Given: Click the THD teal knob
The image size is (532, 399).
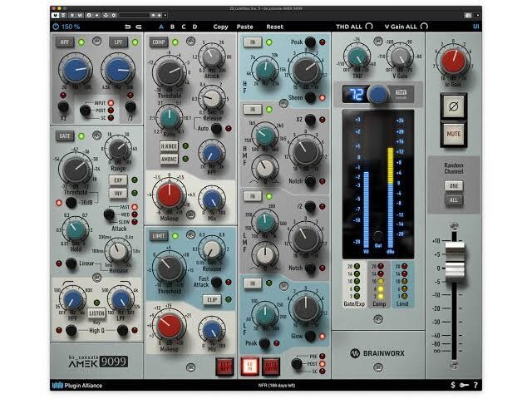Looking at the screenshot, I should 357,57.
